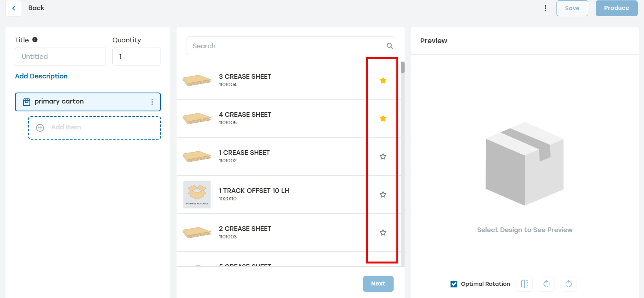Click the search magnifier icon

(x=389, y=46)
